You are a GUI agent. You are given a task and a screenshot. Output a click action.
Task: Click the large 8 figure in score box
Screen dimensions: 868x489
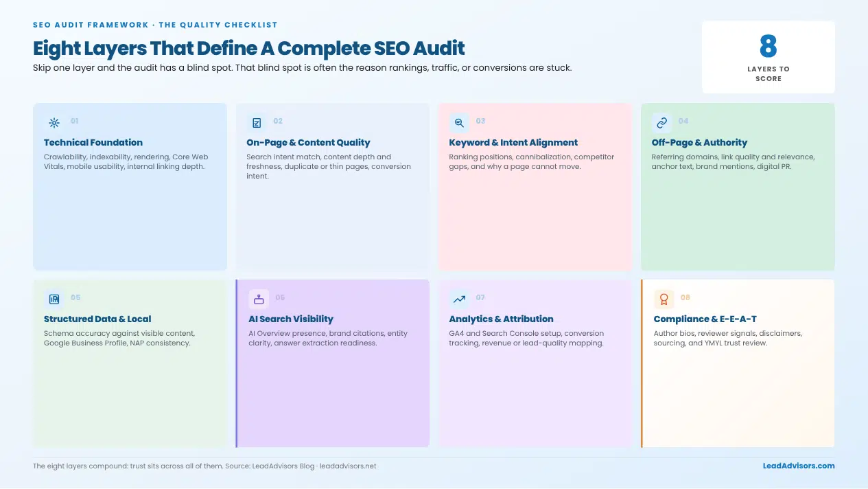769,47
